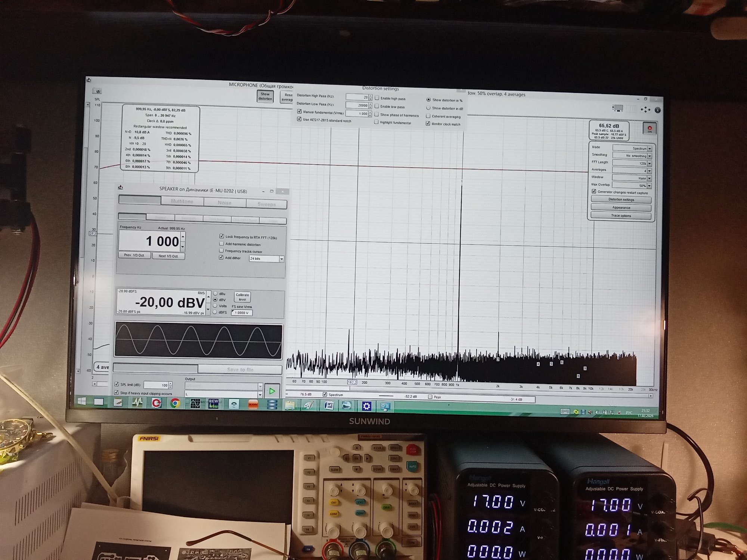Expand the FFT Length dropdown

click(x=650, y=164)
